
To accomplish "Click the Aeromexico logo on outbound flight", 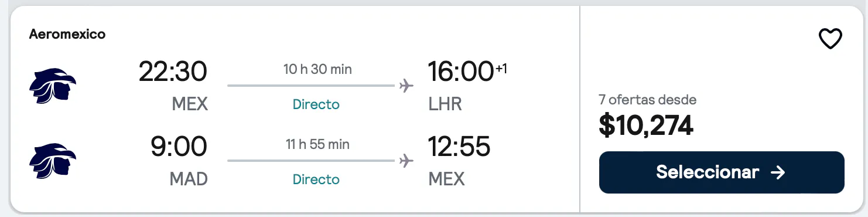I will pyautogui.click(x=53, y=86).
